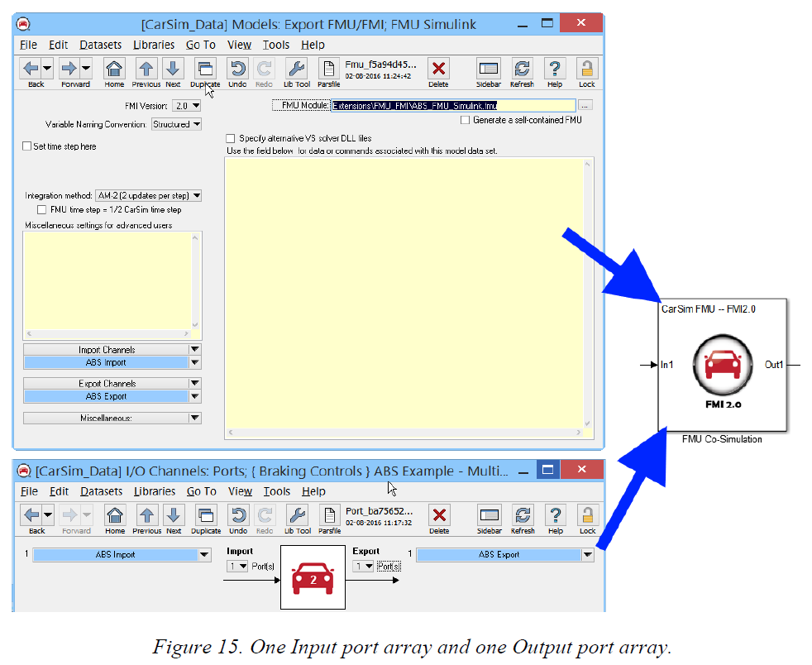The height and width of the screenshot is (665, 812).
Task: Click ABS Import field in I/O Channels window
Action: [x=116, y=555]
